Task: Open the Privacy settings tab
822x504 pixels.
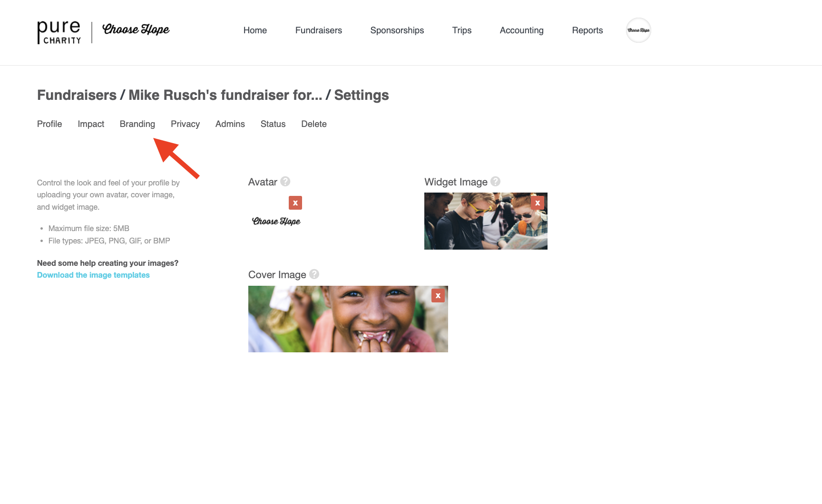Action: pyautogui.click(x=185, y=124)
